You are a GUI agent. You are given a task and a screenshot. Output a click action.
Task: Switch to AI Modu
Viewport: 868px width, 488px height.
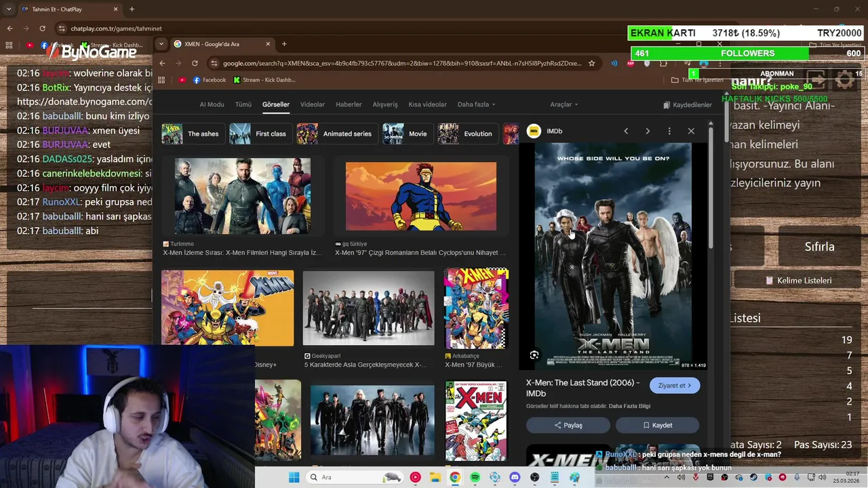click(x=212, y=104)
